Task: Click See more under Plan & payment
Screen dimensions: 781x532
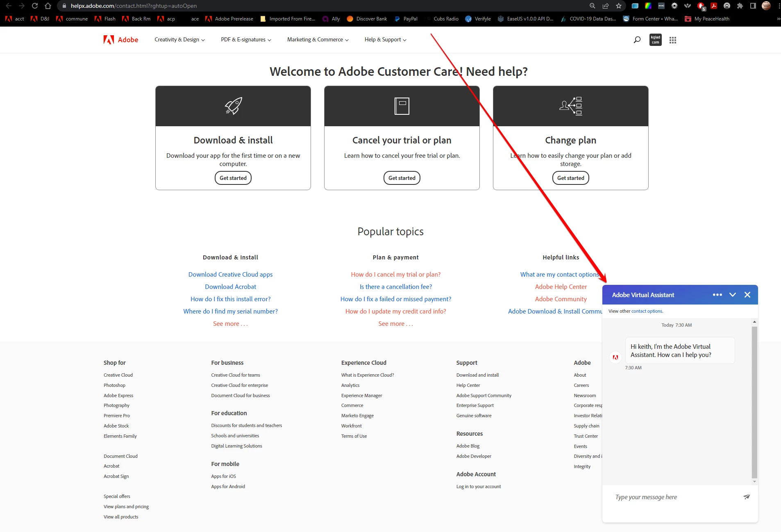Action: [395, 324]
